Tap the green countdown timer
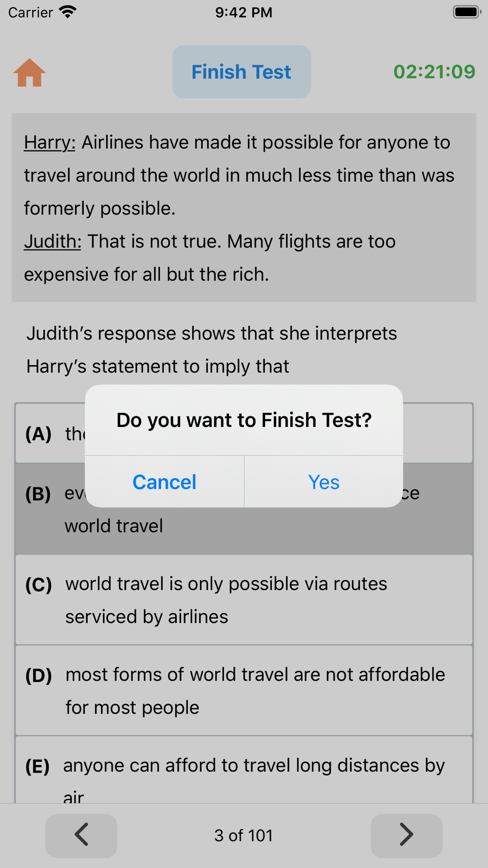488x868 pixels. 434,72
